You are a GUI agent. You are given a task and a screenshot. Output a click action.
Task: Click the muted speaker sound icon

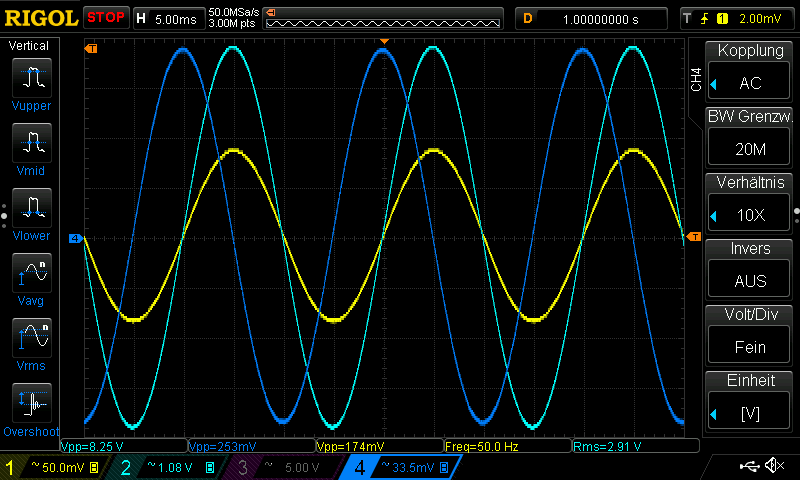(774, 465)
